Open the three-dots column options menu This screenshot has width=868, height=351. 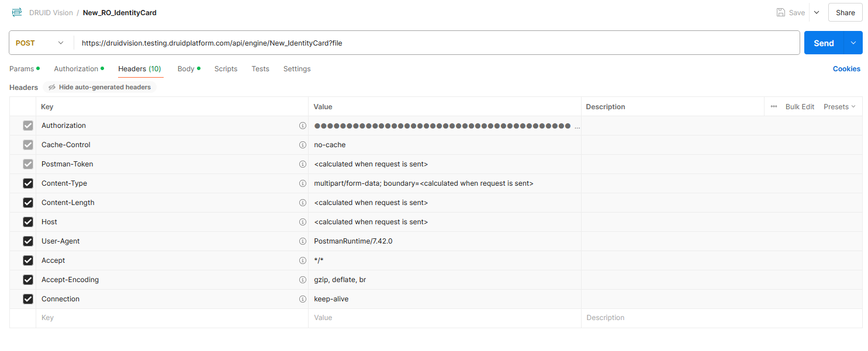click(x=774, y=107)
